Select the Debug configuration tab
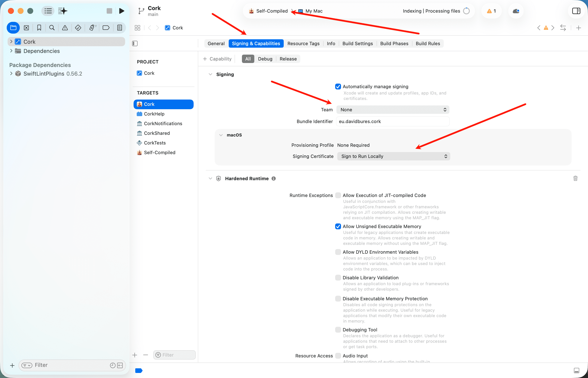588x378 pixels. 265,59
